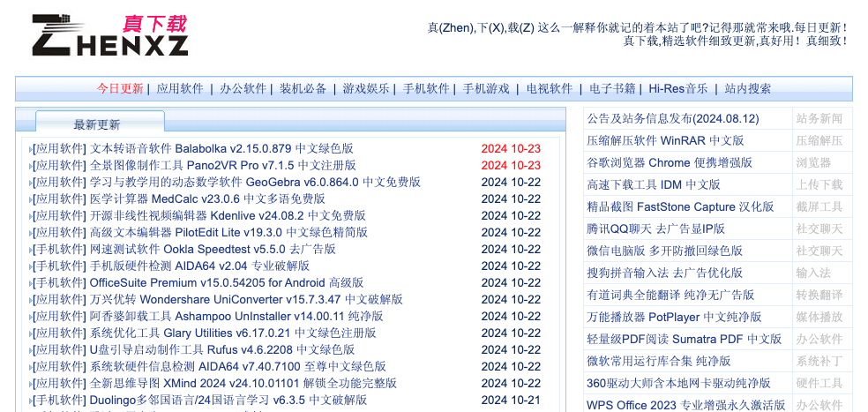Open 360驱动大师含本地网卡驱动纯净版 link
Image resolution: width=868 pixels, height=412 pixels.
point(678,383)
